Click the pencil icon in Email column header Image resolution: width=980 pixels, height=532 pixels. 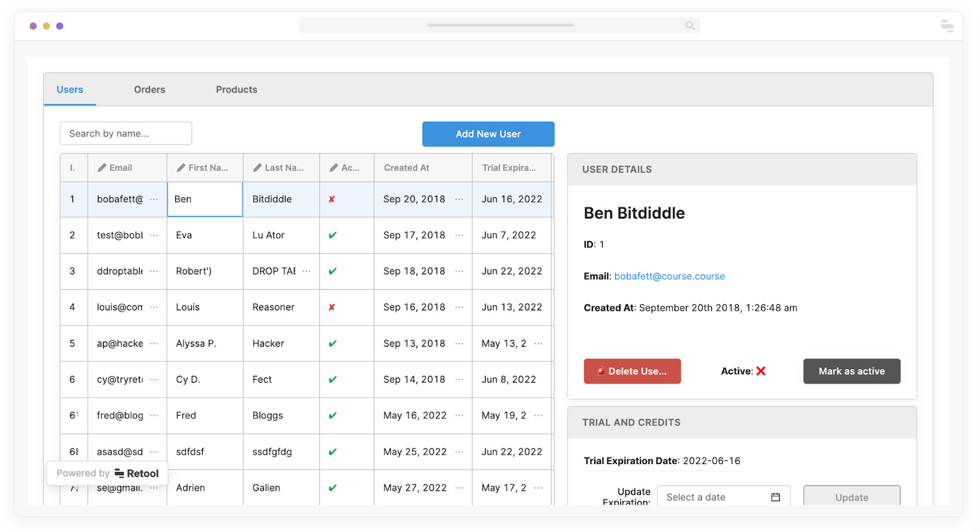tap(102, 168)
